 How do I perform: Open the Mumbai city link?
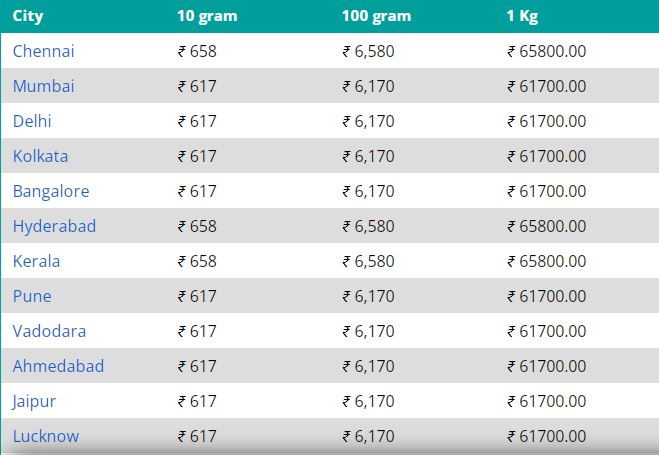[x=43, y=86]
